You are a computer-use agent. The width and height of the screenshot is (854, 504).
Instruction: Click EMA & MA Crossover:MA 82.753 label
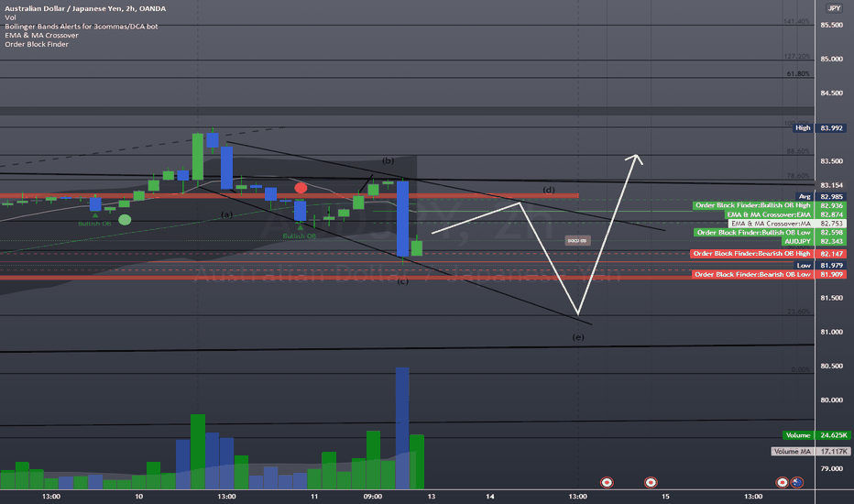pos(787,224)
